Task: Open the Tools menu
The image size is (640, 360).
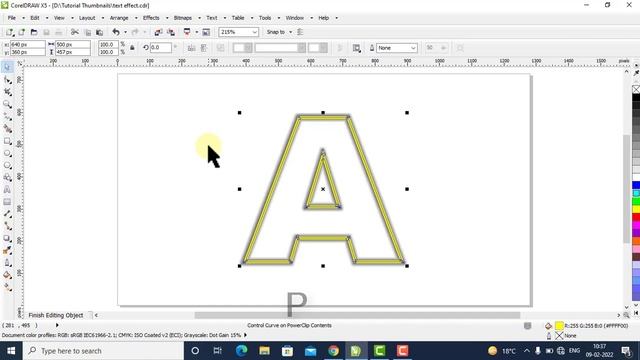Action: pos(265,18)
